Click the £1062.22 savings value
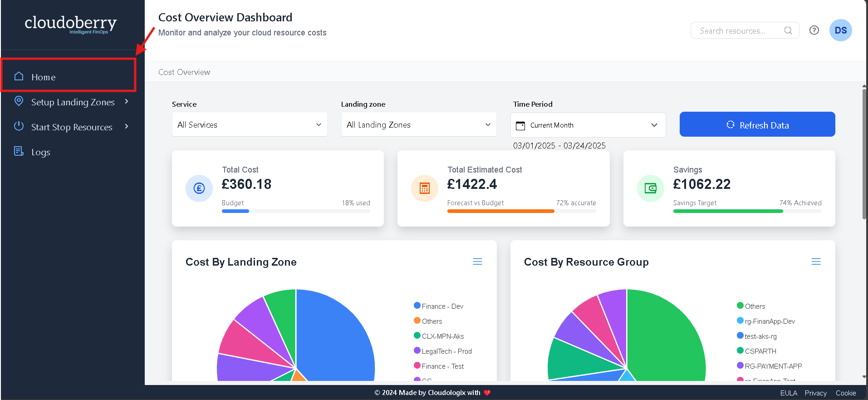Image resolution: width=868 pixels, height=400 pixels. pos(702,184)
